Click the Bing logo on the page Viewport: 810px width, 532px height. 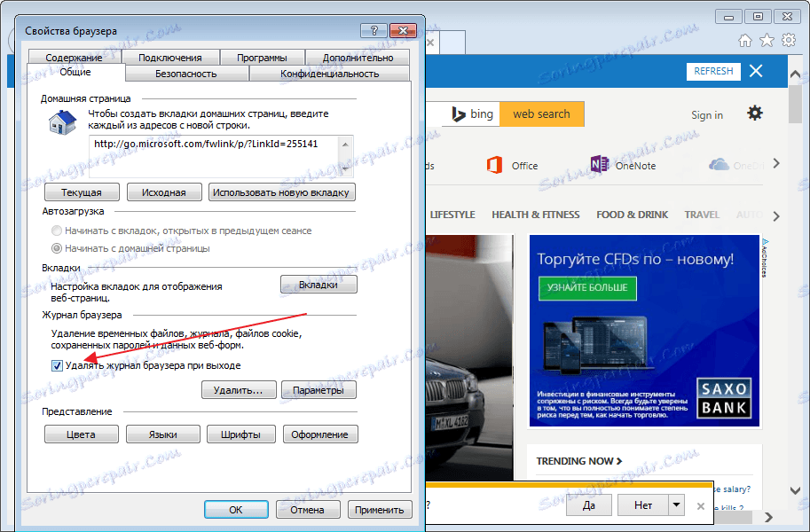click(472, 114)
